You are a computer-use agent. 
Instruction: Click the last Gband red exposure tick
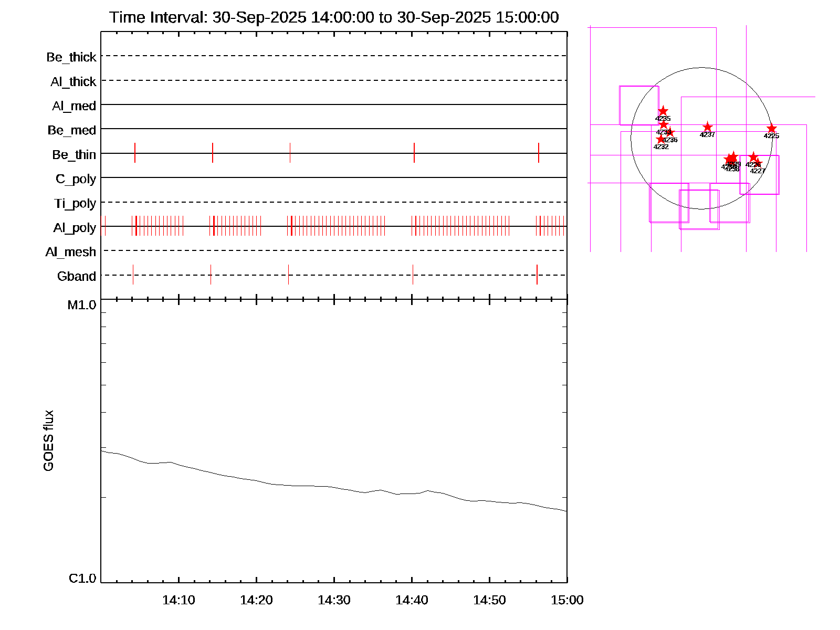[537, 275]
